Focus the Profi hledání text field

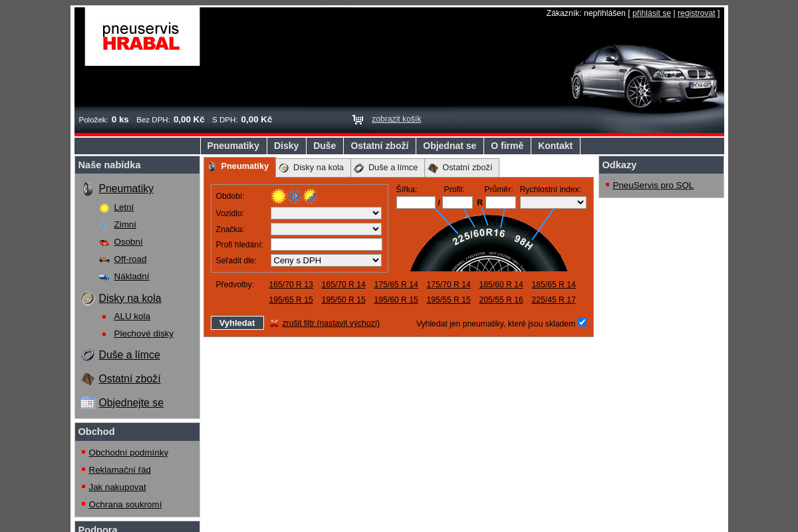(326, 245)
